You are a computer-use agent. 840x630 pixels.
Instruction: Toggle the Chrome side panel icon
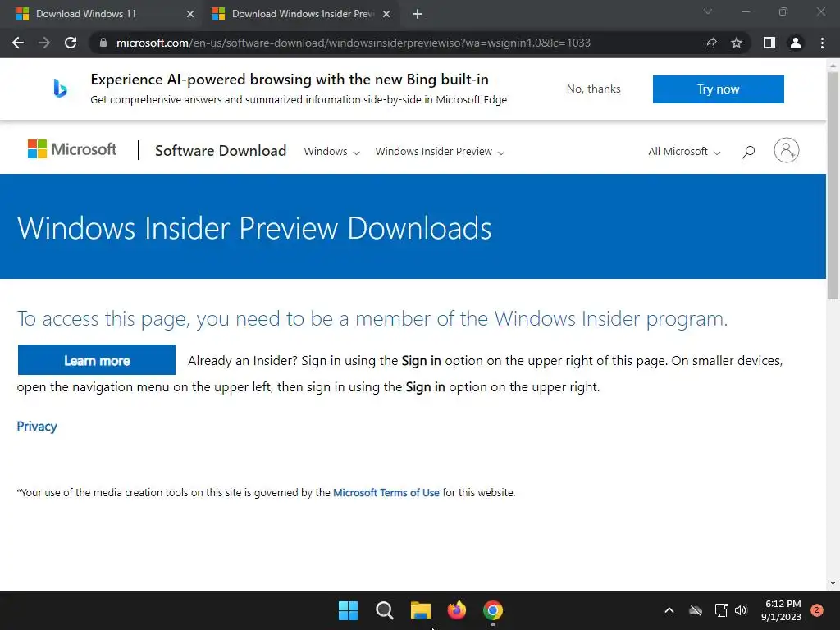coord(769,43)
